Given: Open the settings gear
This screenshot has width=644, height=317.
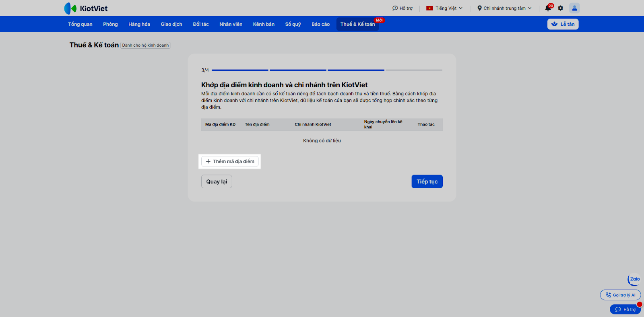Looking at the screenshot, I should 560,8.
